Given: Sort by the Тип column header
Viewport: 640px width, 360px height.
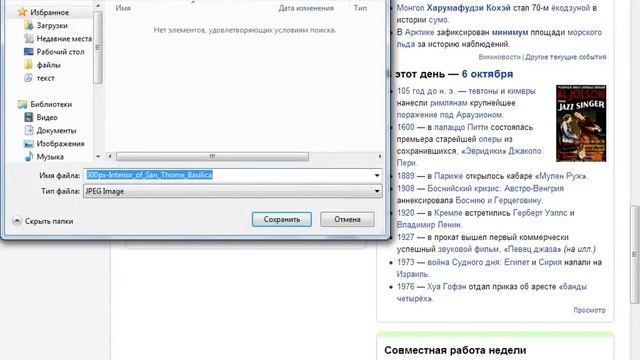Looking at the screenshot, I should click(x=360, y=8).
